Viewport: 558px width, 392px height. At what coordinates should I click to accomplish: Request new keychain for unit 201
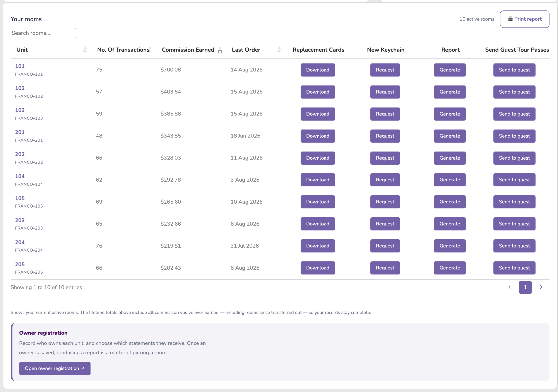385,136
